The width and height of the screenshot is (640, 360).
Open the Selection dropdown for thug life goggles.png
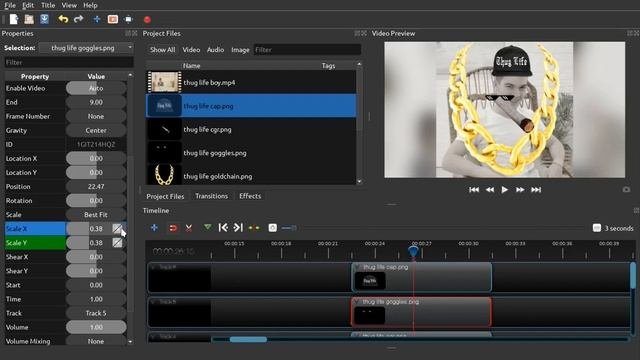coord(86,48)
